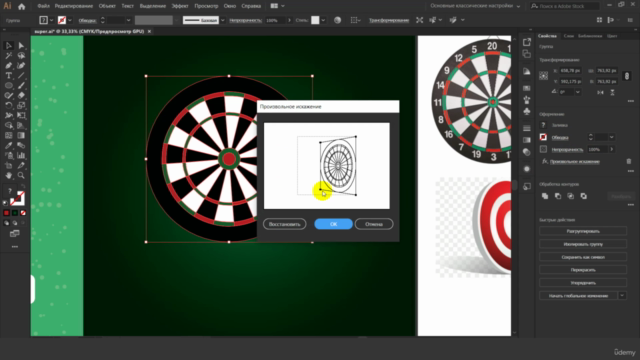Click OK in free distort dialog
The image size is (640, 360).
(x=333, y=224)
